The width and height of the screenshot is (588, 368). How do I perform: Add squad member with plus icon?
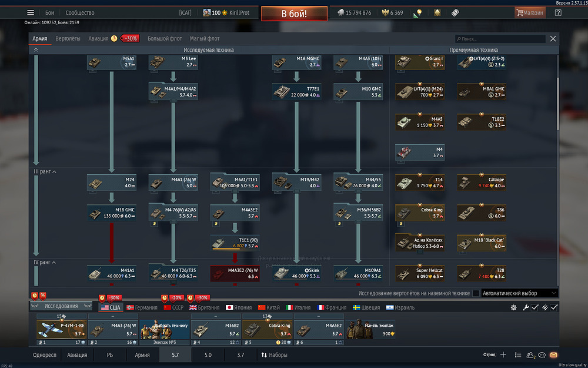coord(503,355)
